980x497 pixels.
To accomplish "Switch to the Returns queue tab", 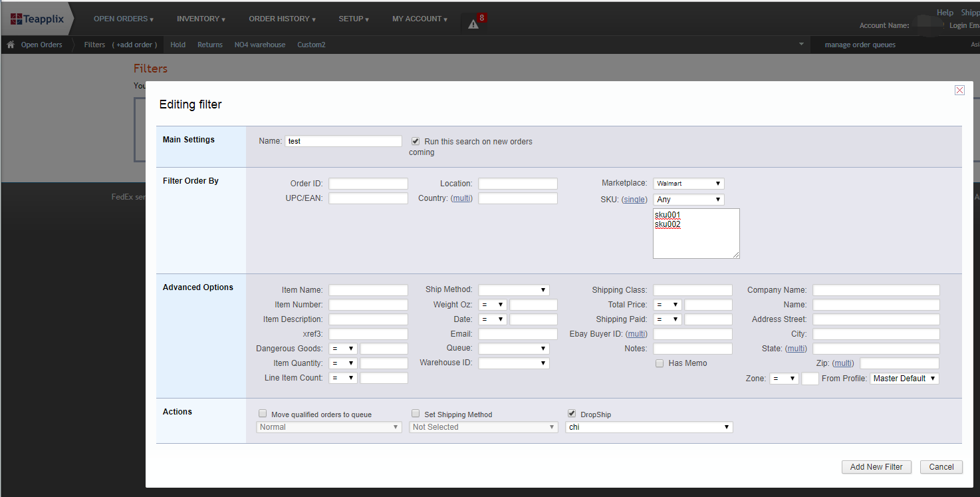I will 210,45.
